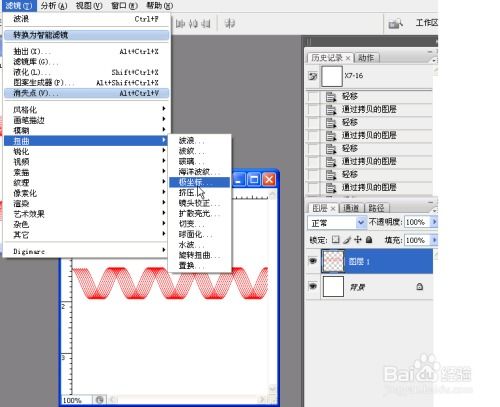Image resolution: width=500 pixels, height=407 pixels.
Task: Click the auto-align layers icon in options bar
Action: pos(230,24)
